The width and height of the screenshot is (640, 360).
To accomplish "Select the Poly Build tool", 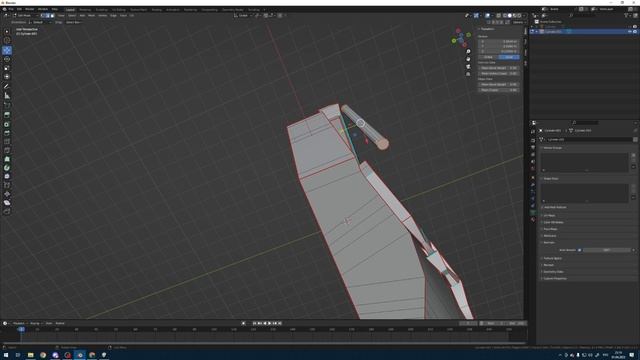I will pos(7,159).
